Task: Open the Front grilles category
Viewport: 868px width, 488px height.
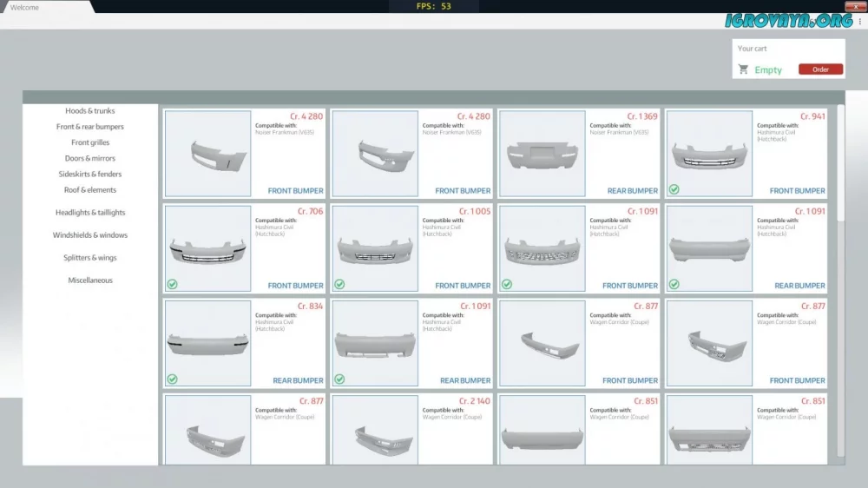Action: pyautogui.click(x=90, y=142)
